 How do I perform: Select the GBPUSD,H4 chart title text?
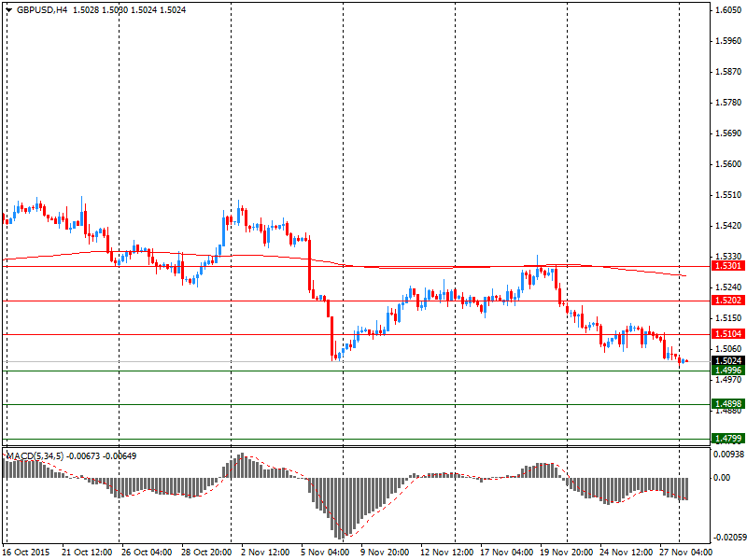pos(42,9)
